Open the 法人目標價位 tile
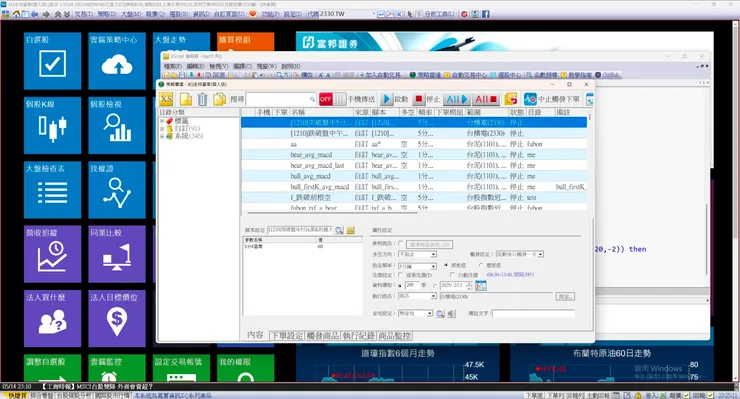The height and width of the screenshot is (399, 740). (117, 318)
